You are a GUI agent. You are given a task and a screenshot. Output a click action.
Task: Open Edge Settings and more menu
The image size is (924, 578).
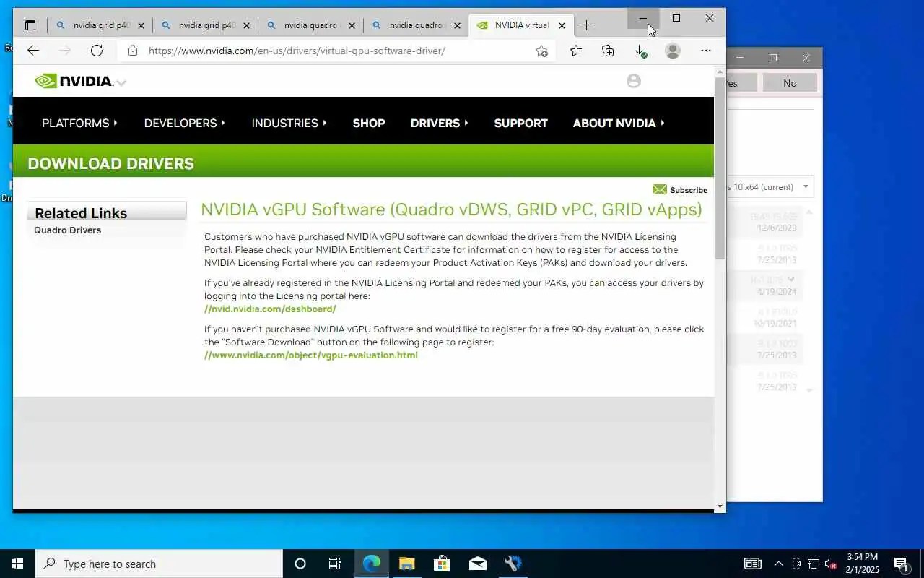point(706,51)
